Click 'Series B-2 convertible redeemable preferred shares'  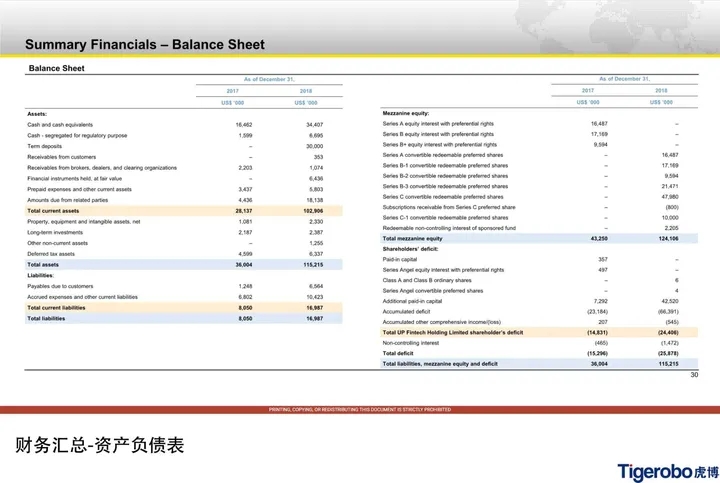pyautogui.click(x=445, y=176)
